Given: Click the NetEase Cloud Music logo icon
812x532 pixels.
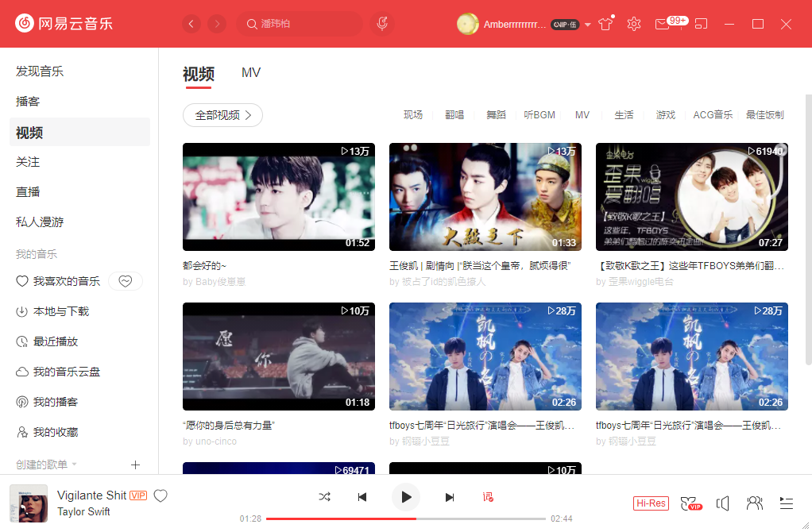Looking at the screenshot, I should click(25, 23).
